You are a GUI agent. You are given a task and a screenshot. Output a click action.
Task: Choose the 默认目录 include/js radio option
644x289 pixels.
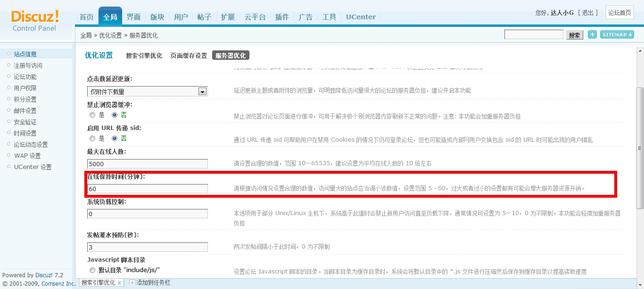(x=92, y=270)
